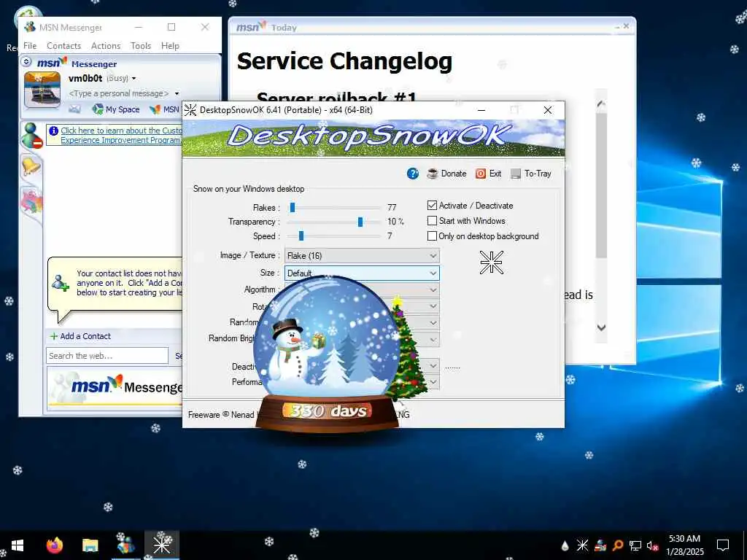Click the round collapse toggle beside msn Messenger logo

[27, 62]
